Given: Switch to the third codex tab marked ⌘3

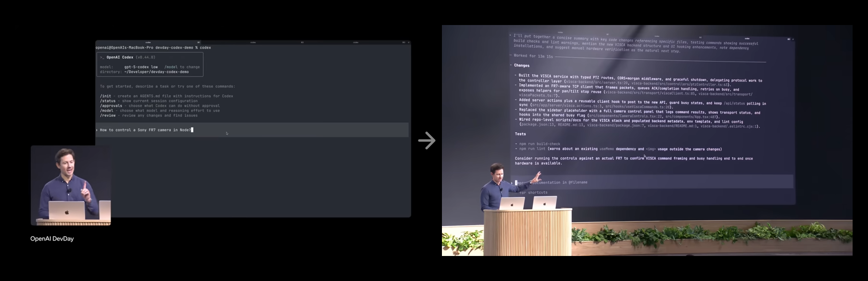Looking at the screenshot, I should click(356, 42).
